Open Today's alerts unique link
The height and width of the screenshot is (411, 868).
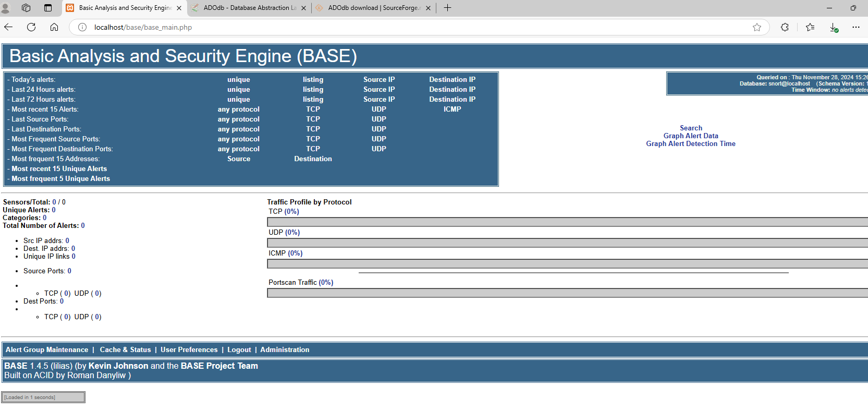pyautogui.click(x=239, y=79)
